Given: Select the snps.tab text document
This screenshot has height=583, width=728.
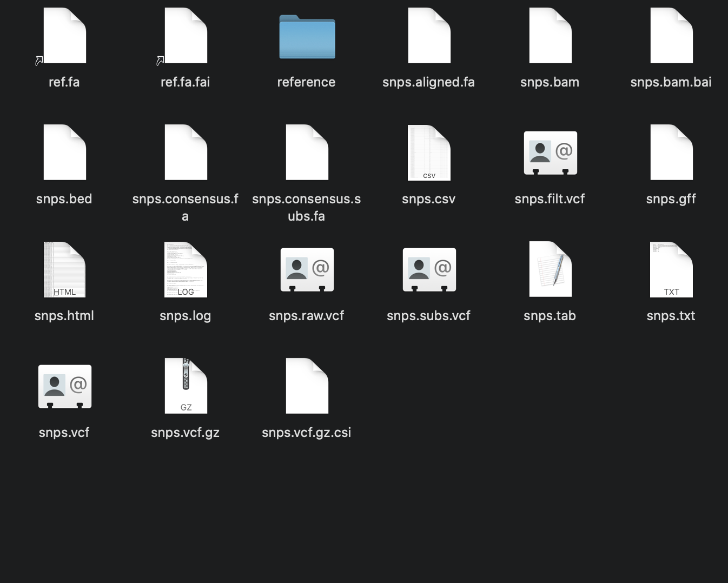Looking at the screenshot, I should click(x=550, y=269).
